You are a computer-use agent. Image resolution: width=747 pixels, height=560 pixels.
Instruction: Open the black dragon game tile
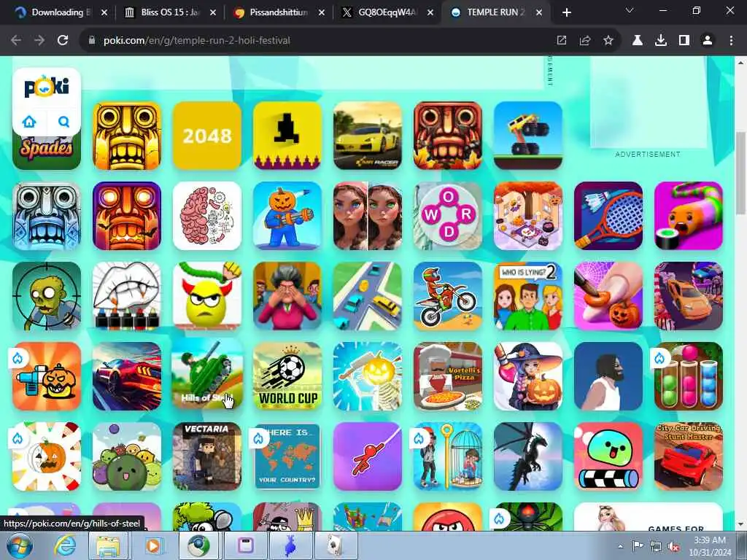tap(528, 456)
